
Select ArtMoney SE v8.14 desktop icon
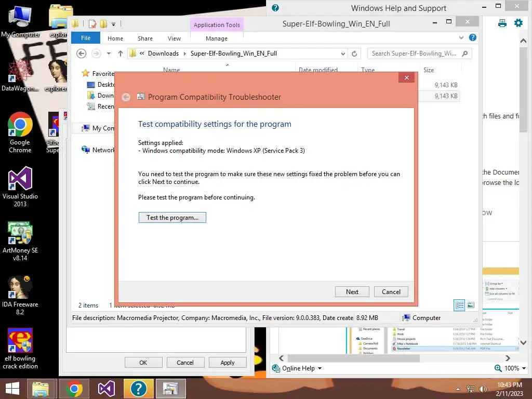tap(20, 241)
